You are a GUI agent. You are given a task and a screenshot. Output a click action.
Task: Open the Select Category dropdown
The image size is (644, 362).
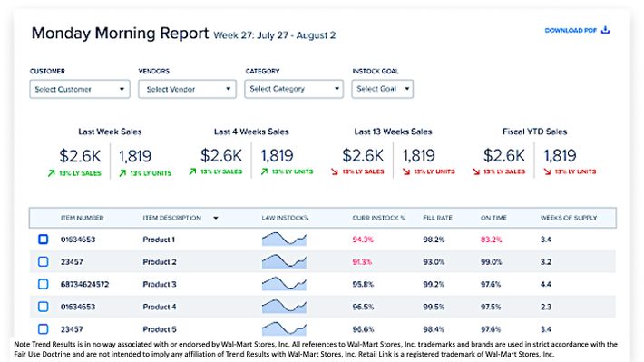[x=294, y=89]
